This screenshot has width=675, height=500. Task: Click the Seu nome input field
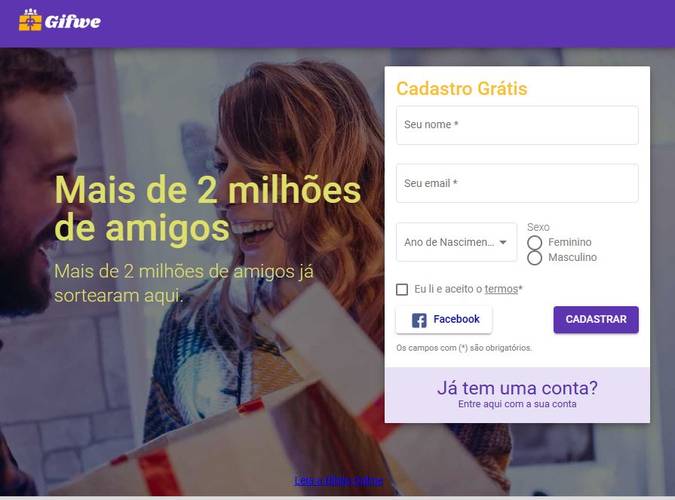pyautogui.click(x=517, y=125)
